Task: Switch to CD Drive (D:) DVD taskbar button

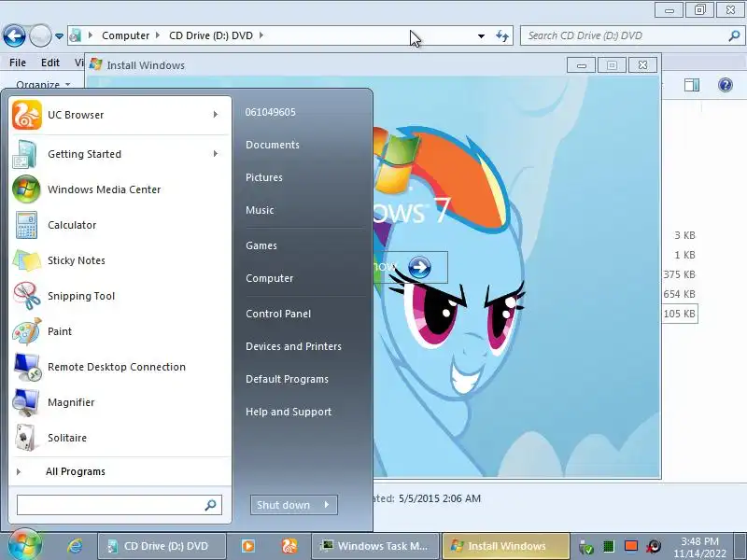Action: (162, 546)
